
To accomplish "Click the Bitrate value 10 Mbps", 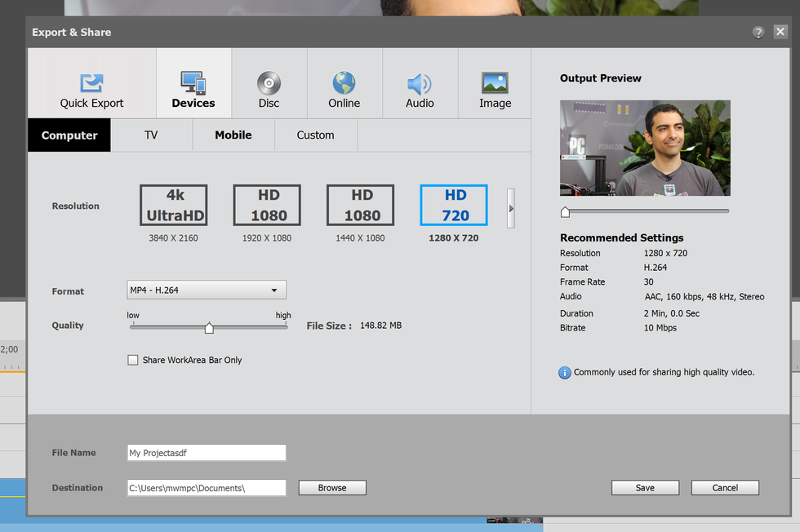I will pos(660,327).
